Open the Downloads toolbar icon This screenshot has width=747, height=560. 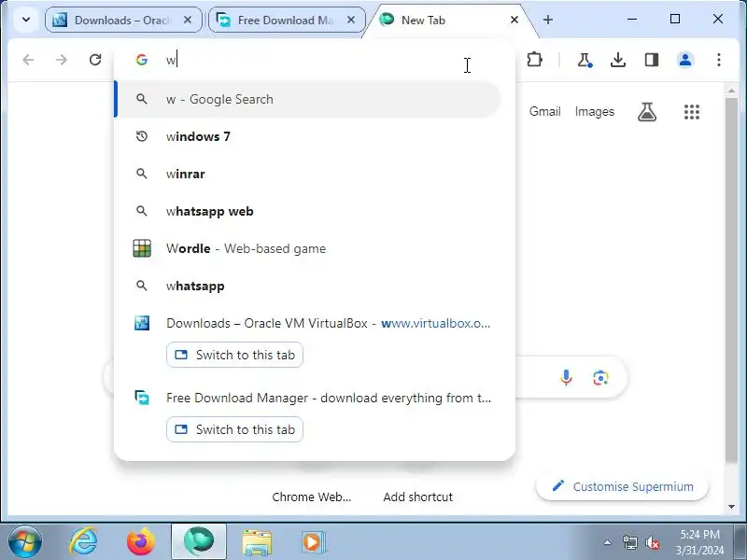point(618,60)
